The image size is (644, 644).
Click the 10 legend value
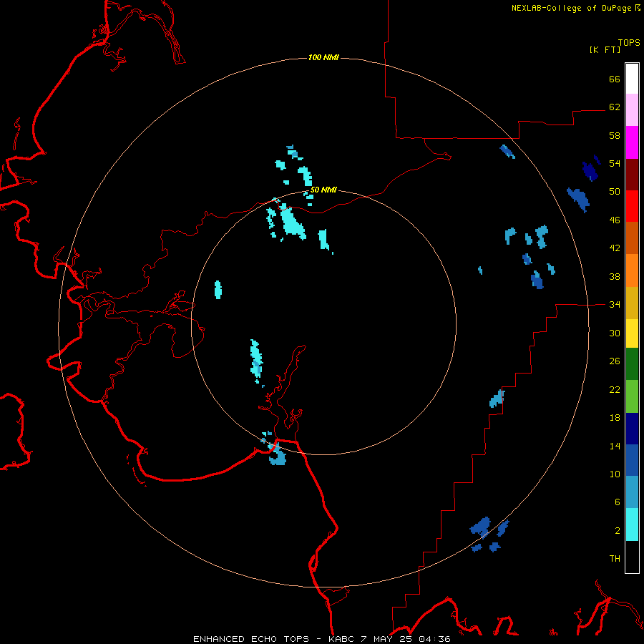[x=615, y=474]
